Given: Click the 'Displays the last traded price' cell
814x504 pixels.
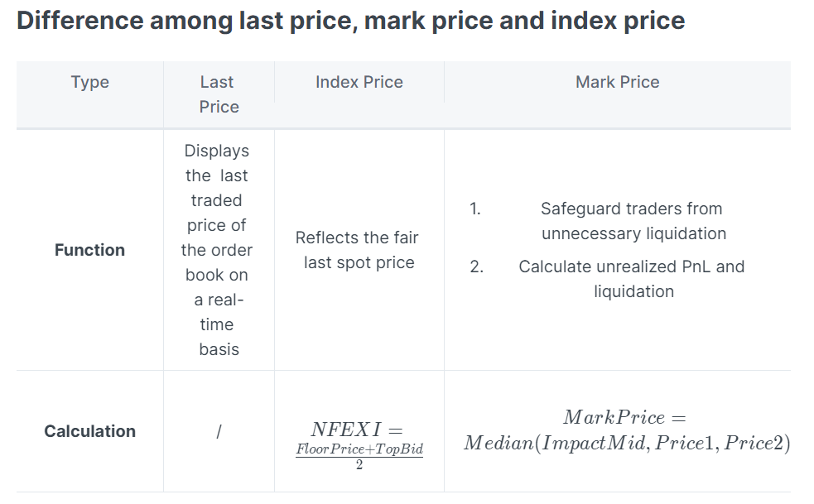Looking at the screenshot, I should click(218, 250).
